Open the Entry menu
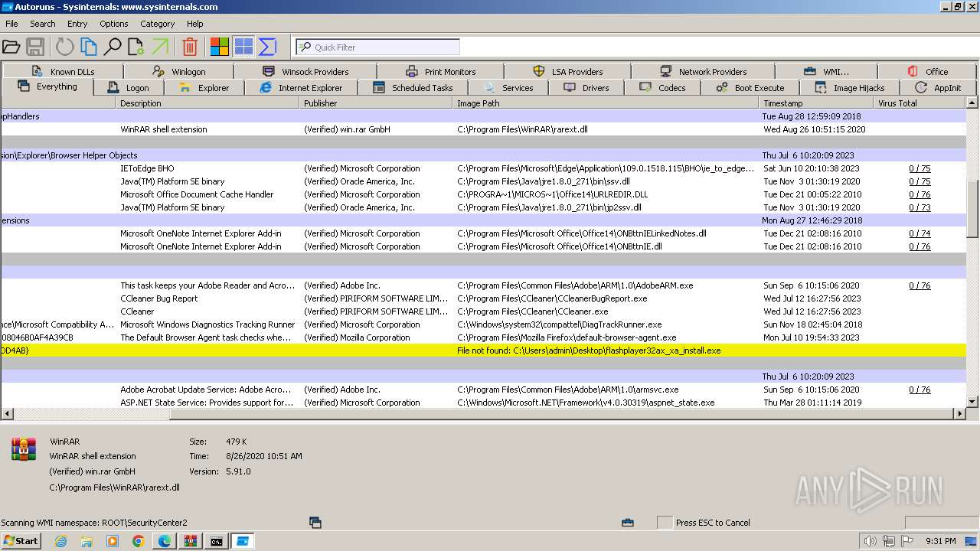This screenshot has height=551, width=980. pos(77,24)
